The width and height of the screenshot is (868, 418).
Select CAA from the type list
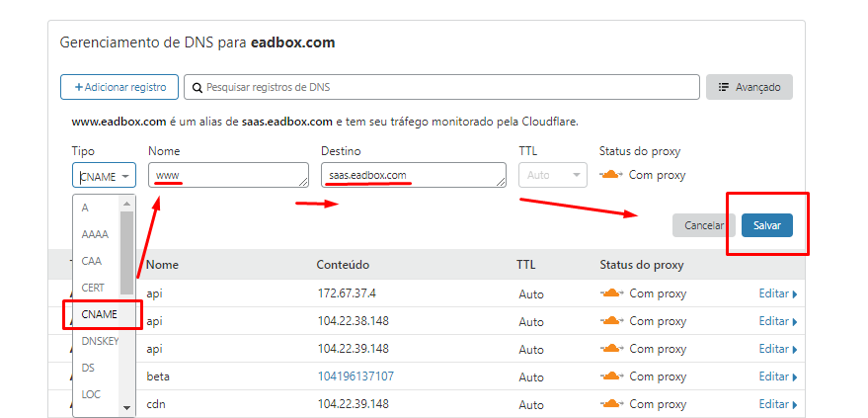coord(91,261)
